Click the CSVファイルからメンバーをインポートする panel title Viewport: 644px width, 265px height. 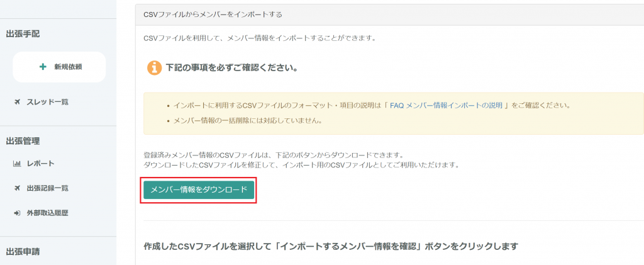213,13
